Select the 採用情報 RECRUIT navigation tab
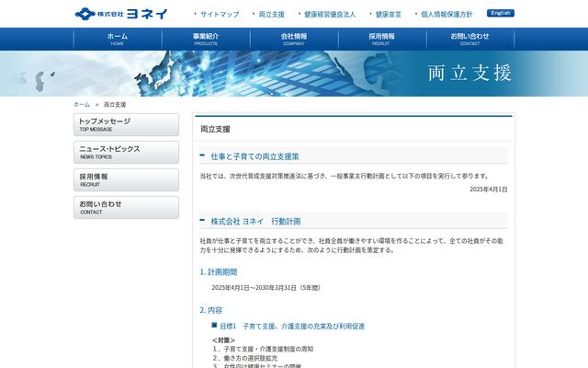588x368 pixels. point(382,39)
